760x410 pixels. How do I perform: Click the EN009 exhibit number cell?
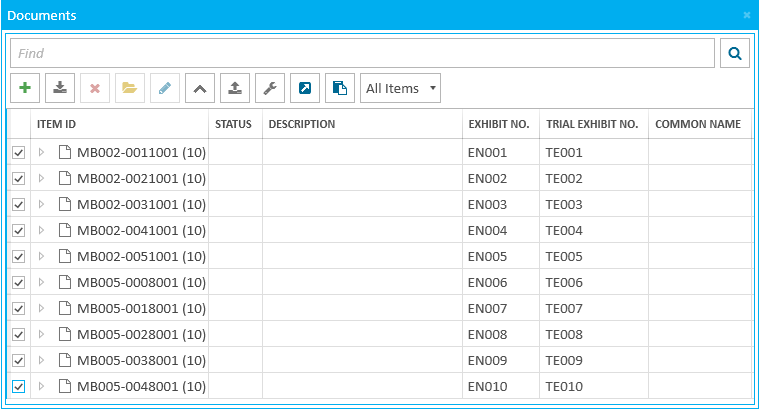[x=488, y=361]
